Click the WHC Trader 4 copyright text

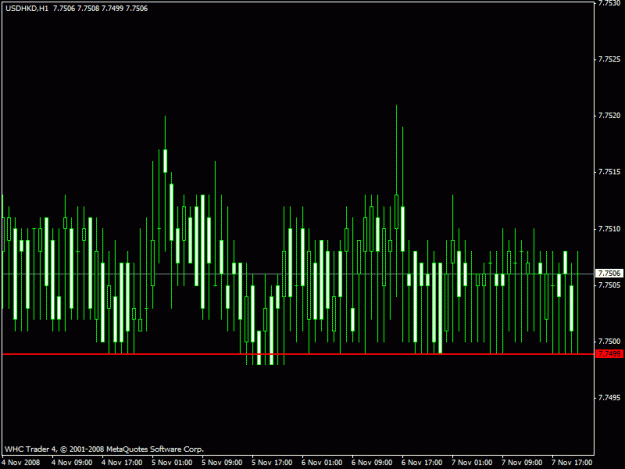click(x=104, y=449)
